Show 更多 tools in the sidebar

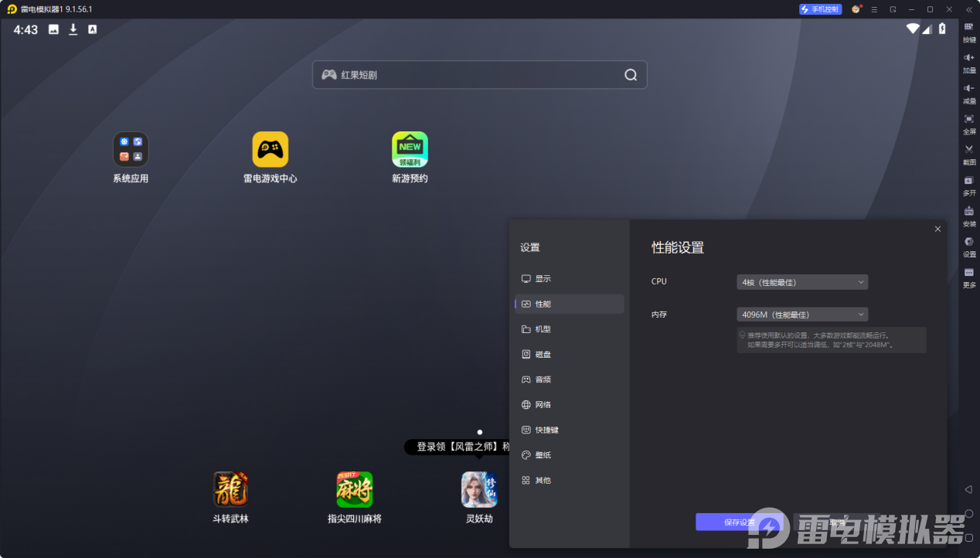(x=968, y=277)
